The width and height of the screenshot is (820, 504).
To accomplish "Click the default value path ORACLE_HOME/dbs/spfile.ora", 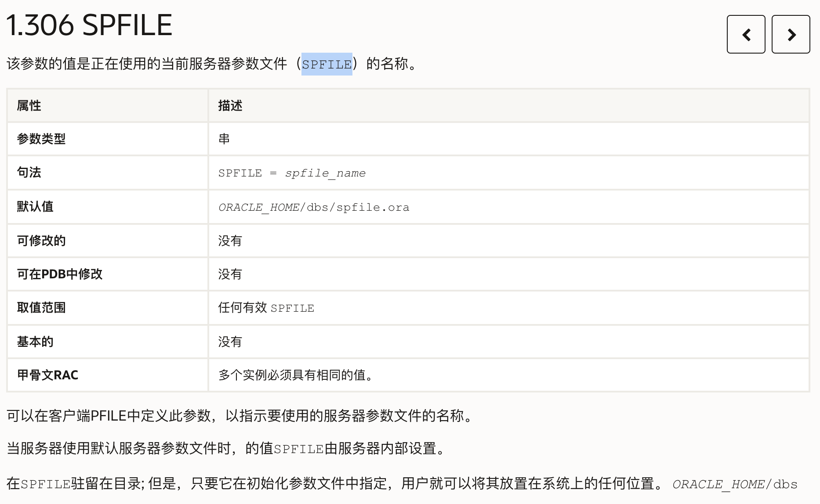I will 314,207.
